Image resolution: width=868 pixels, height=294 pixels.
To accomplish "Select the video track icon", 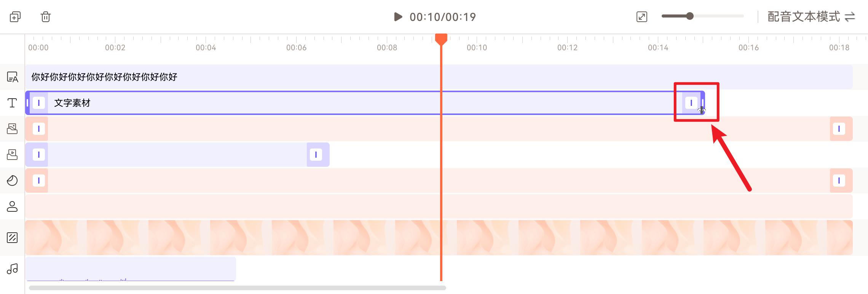I will (x=12, y=155).
